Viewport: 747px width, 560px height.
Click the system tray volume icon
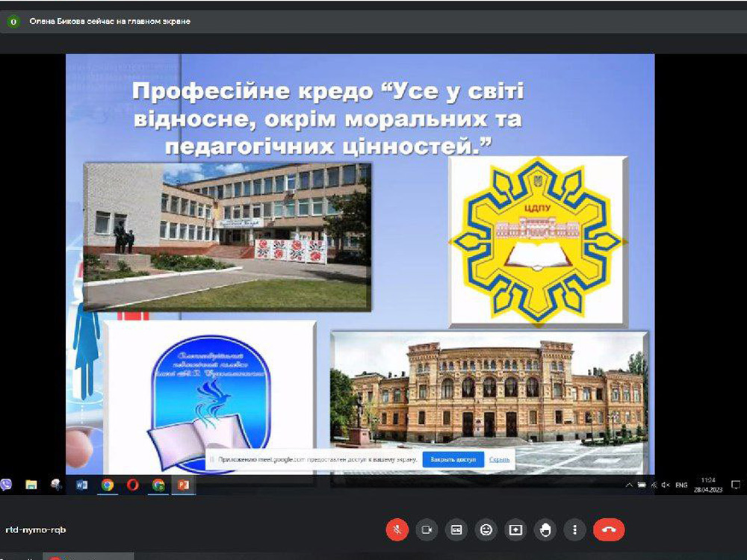click(x=665, y=485)
